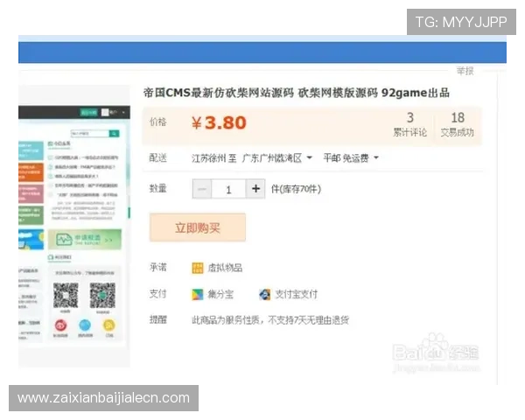Click the 集分宝 label text
Screen dimensions: 525x420
220,295
